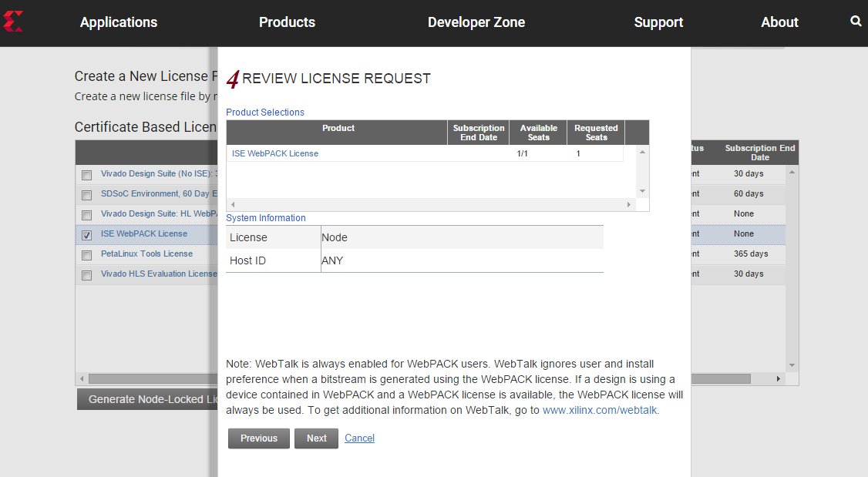The height and width of the screenshot is (477, 868).
Task: Toggle the SDSoC Environment 60 Day checkbox
Action: tap(87, 195)
